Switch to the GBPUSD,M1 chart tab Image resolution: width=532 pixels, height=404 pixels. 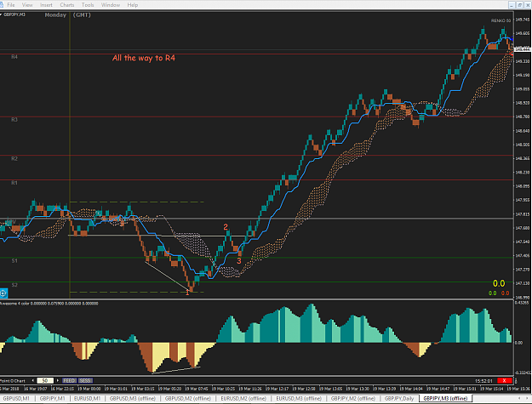(16, 399)
